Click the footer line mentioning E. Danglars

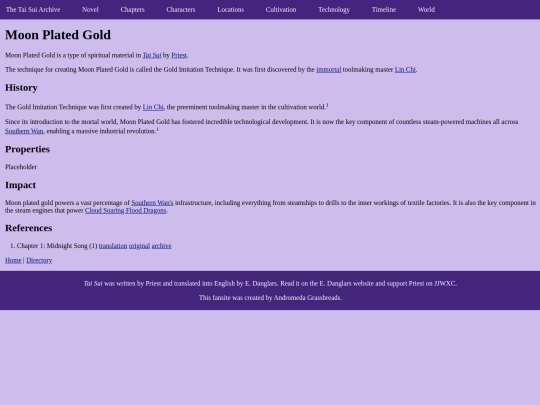[x=270, y=283]
